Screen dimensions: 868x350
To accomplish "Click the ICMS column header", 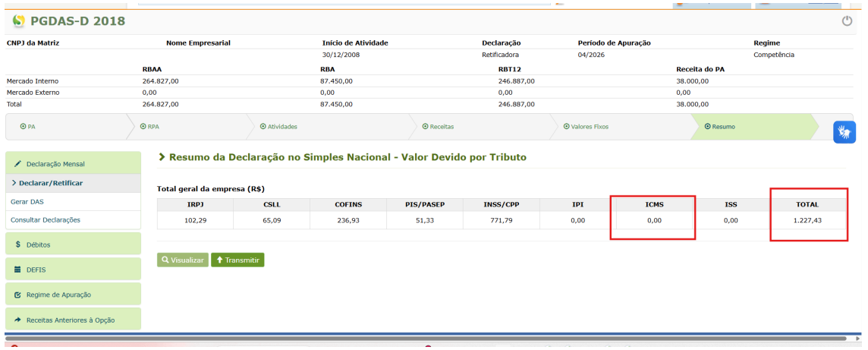I will point(654,204).
